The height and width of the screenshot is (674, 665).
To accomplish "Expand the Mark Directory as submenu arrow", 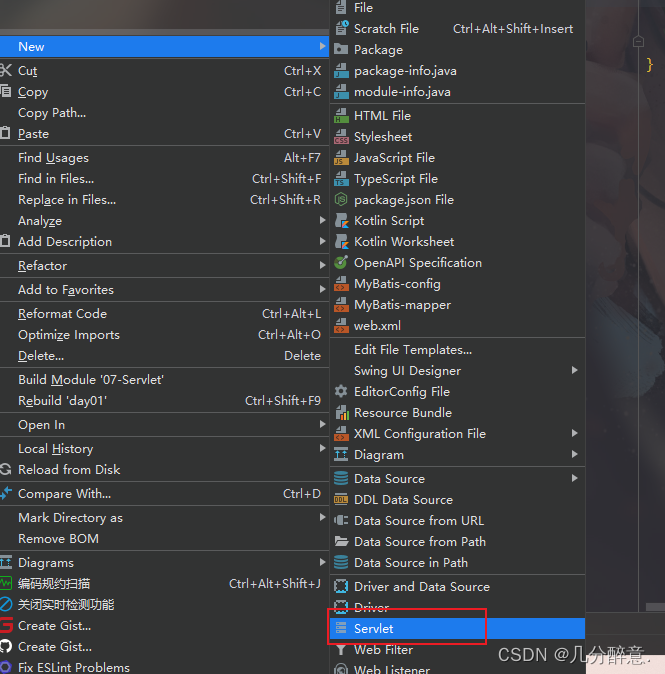I will coord(322,517).
